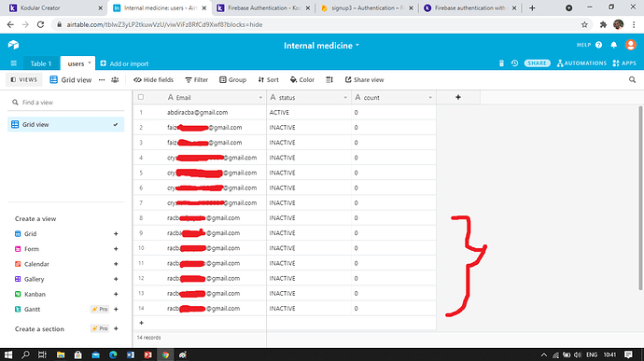Screen dimensions: 644x361
Task: Open the search magnifier in grid toolbar
Action: click(632, 79)
